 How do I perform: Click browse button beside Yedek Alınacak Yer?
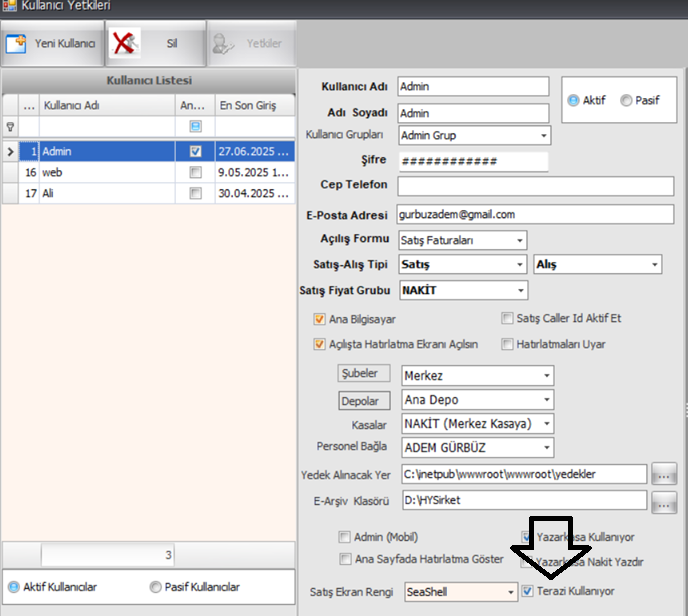(664, 474)
